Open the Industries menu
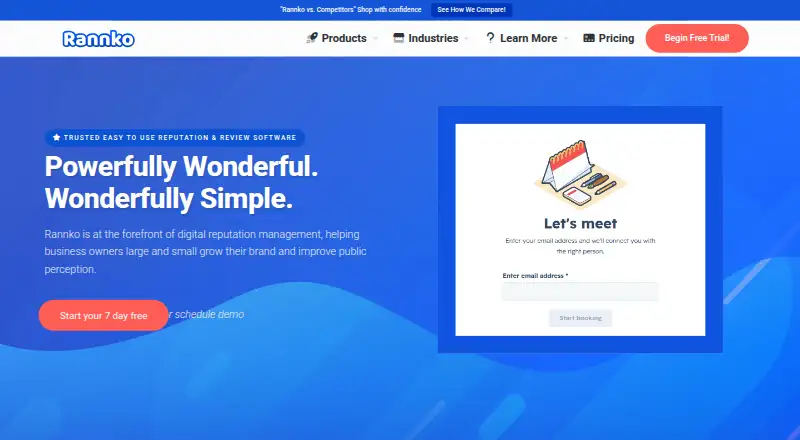 (433, 38)
